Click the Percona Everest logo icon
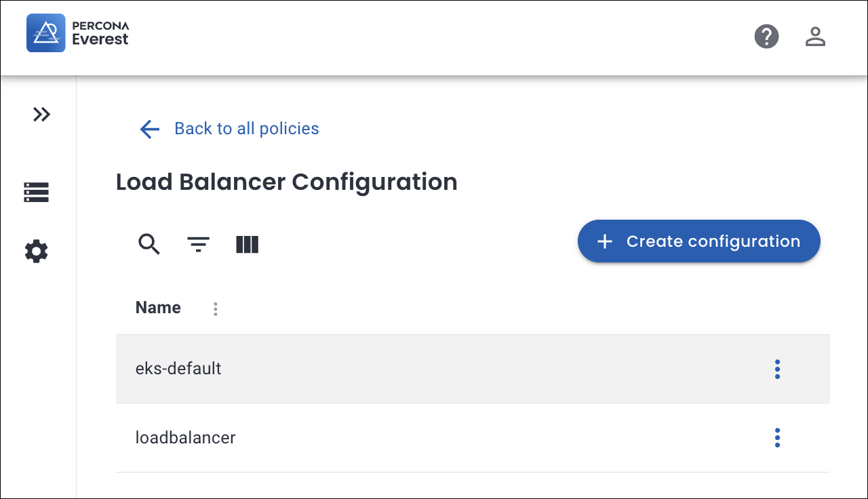Image resolution: width=868 pixels, height=499 pixels. pyautogui.click(x=45, y=33)
